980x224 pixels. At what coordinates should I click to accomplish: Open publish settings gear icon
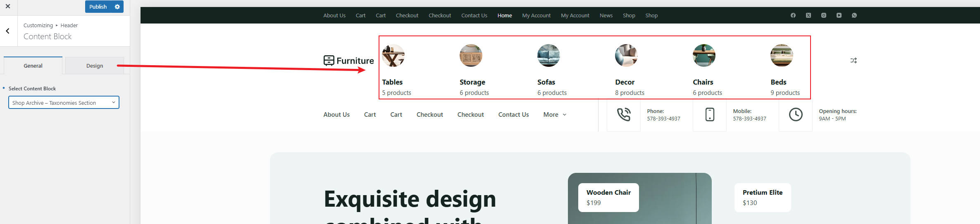coord(117,7)
